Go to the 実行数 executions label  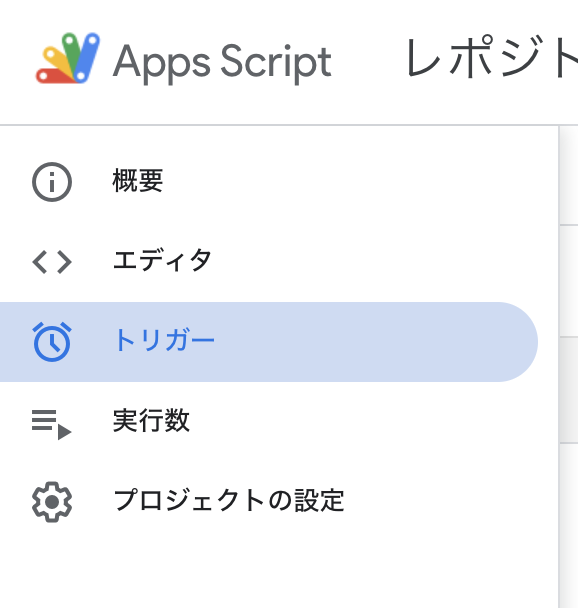pyautogui.click(x=151, y=420)
